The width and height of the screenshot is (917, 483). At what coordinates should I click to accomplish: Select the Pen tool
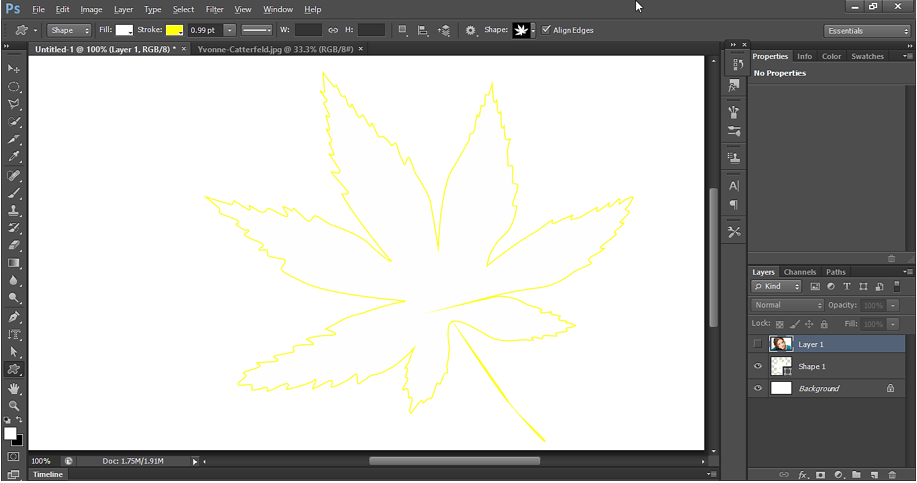[x=13, y=317]
